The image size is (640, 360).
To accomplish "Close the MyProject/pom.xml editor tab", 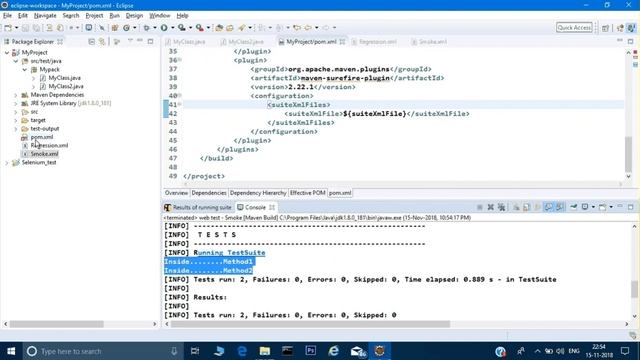I will [x=342, y=42].
